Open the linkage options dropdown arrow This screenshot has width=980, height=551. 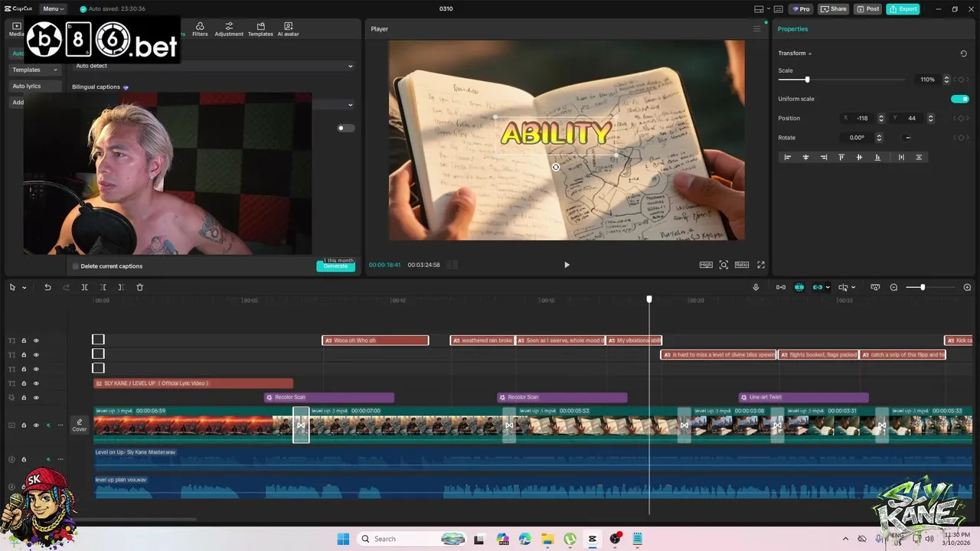pos(828,288)
